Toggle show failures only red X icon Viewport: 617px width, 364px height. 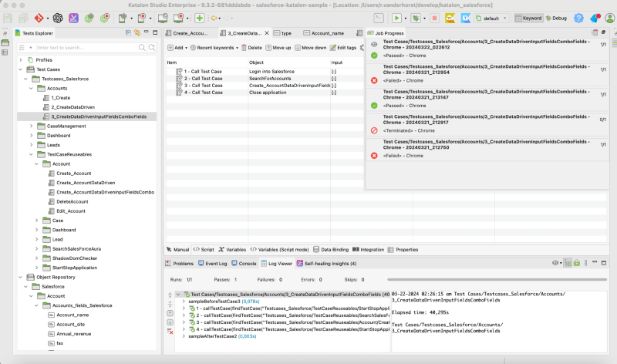coord(170,332)
